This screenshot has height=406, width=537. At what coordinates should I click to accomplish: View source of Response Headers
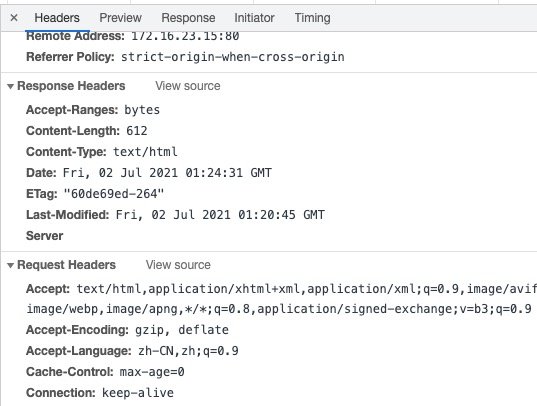188,86
